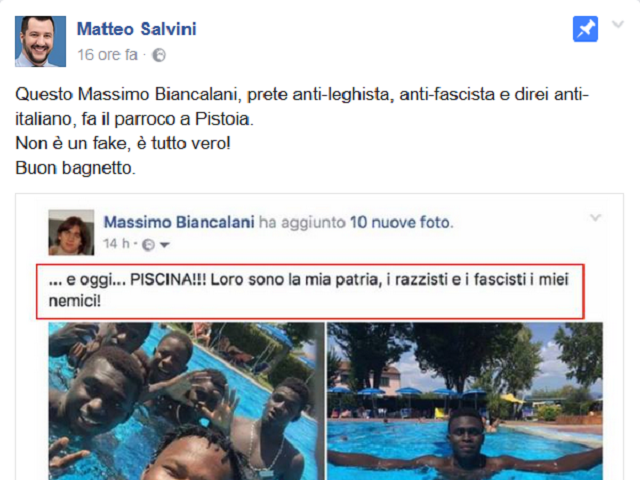
Task: Click the blue pinned post icon
Action: point(585,29)
